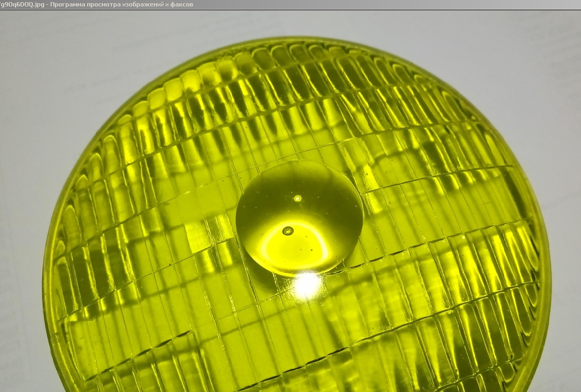Click the Программа просмотра изображений и факсов title text

tap(122, 4)
